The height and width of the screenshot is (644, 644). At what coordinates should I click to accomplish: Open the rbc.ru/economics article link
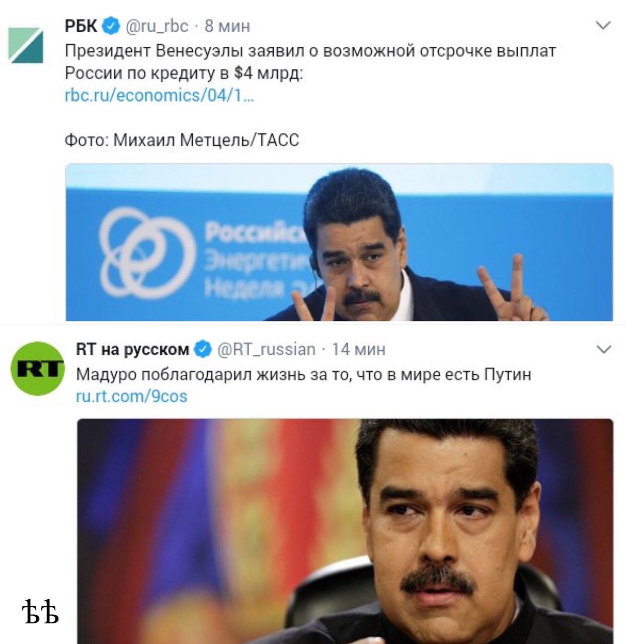[x=159, y=95]
